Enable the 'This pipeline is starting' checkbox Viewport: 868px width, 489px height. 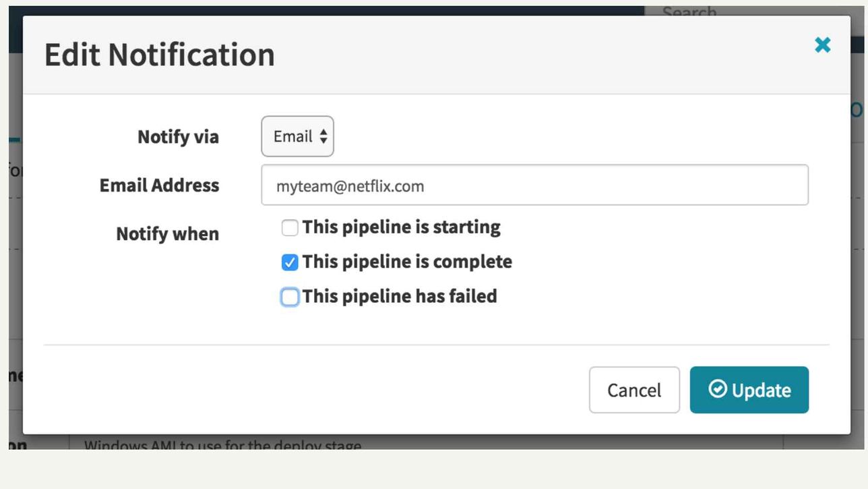[x=290, y=228]
